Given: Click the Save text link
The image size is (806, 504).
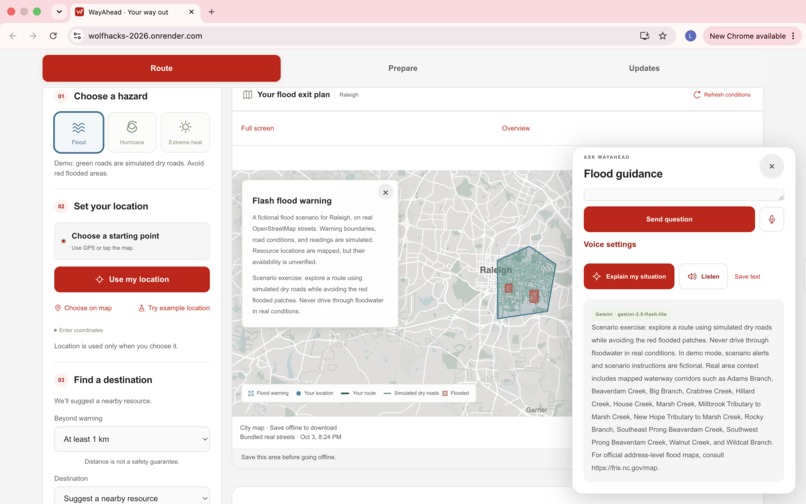Looking at the screenshot, I should pos(747,277).
